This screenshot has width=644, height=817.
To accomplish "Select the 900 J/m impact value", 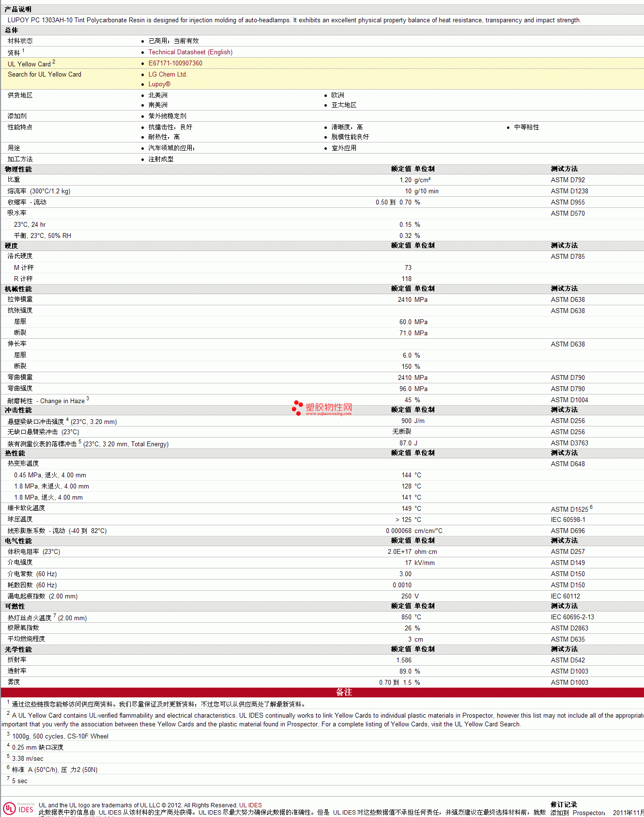I will 413,421.
